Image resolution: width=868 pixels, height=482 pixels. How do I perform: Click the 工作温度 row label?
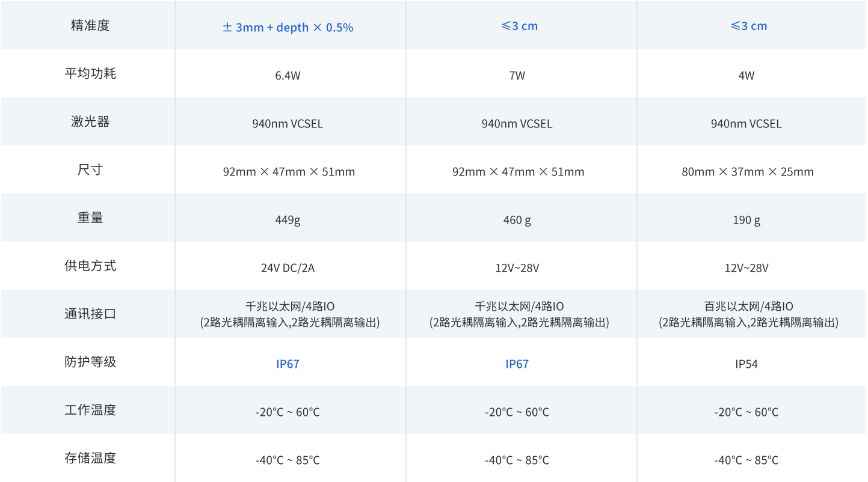tap(90, 410)
